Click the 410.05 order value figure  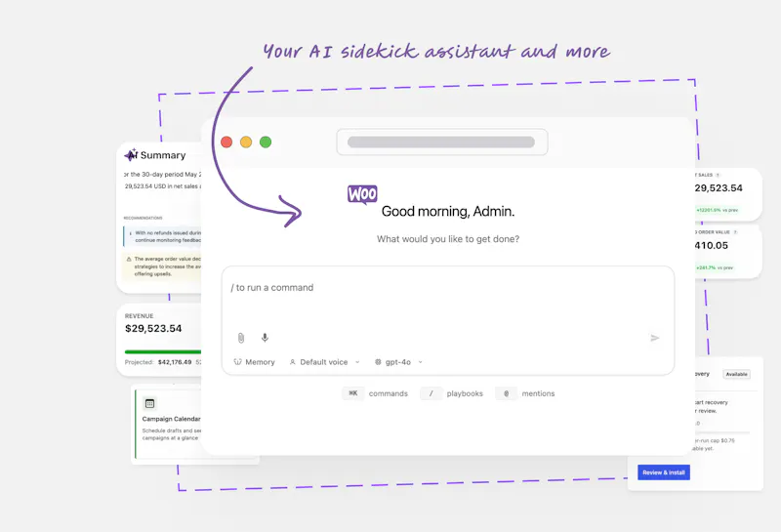[x=712, y=246]
